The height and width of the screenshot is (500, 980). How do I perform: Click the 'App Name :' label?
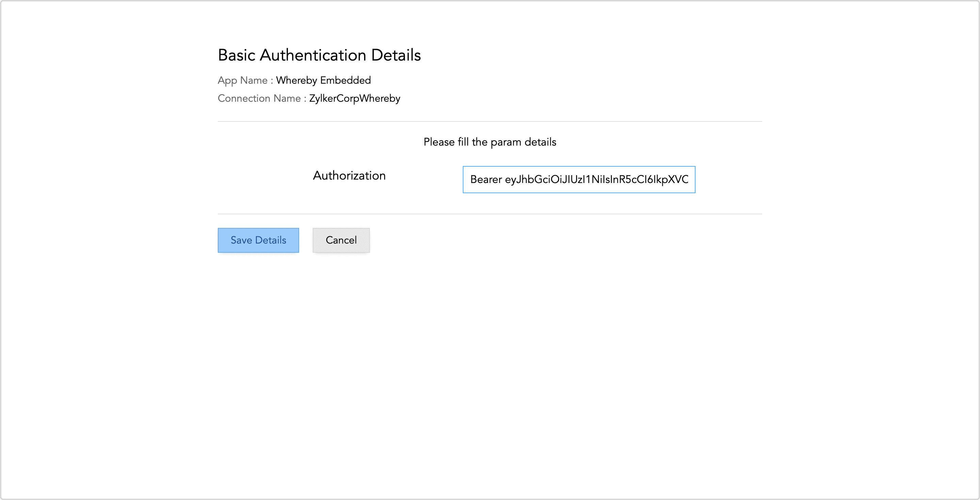[245, 81]
